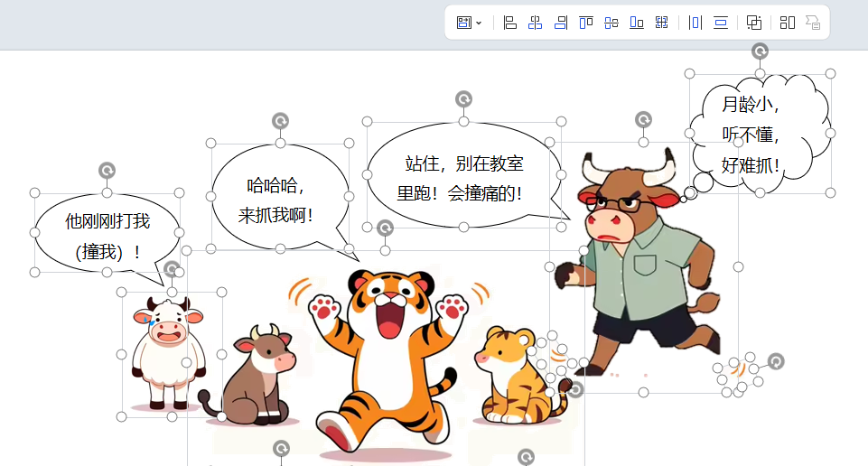Screen dimensions: 868x466
Task: Click the align-relative-to slide icon
Action: pyautogui.click(x=464, y=23)
